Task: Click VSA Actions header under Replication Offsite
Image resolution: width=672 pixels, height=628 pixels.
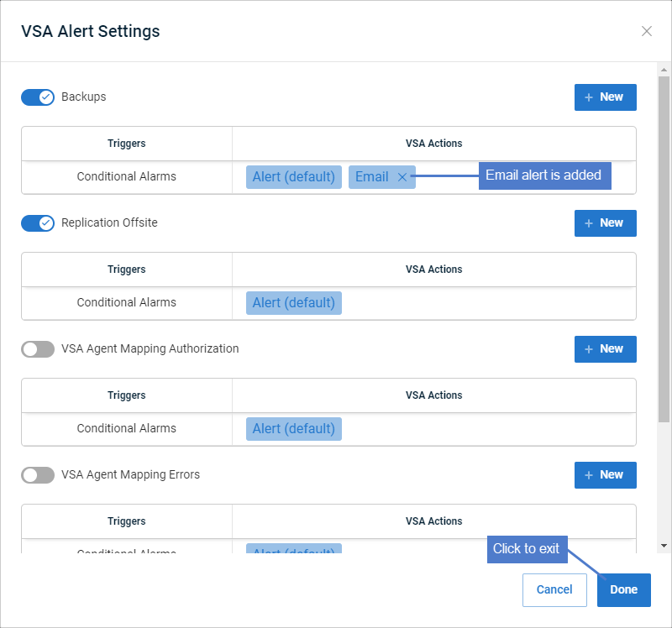Action: tap(433, 270)
